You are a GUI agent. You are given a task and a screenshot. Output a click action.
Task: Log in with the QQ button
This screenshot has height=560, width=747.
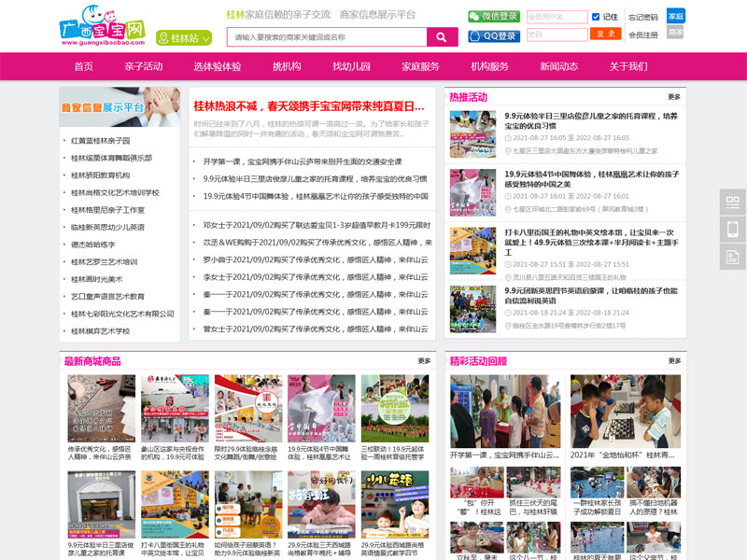494,35
